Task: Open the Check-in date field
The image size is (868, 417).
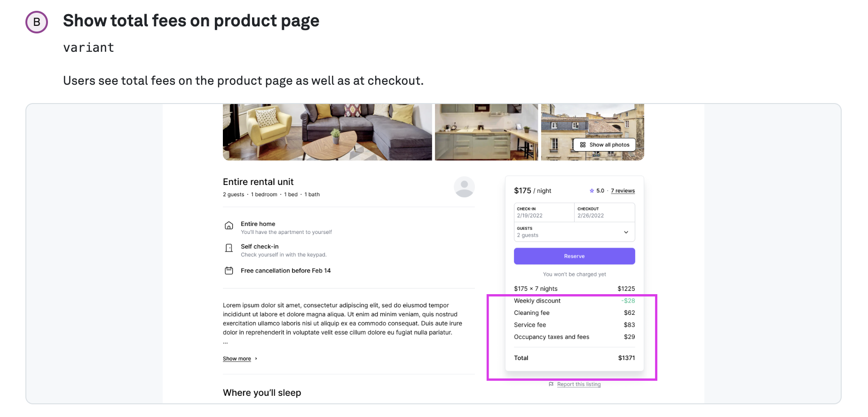Action: 544,212
